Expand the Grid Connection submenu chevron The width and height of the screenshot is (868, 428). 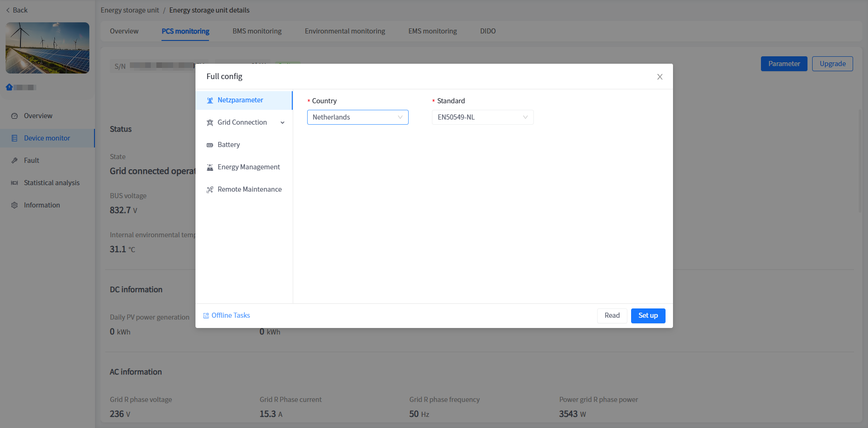(283, 123)
